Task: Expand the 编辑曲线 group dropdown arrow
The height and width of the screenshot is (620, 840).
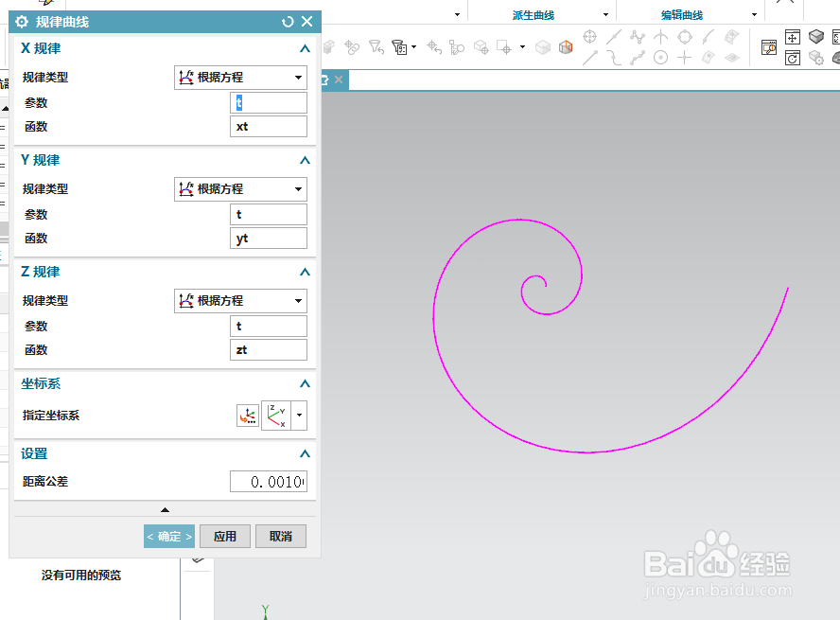Action: (x=754, y=15)
